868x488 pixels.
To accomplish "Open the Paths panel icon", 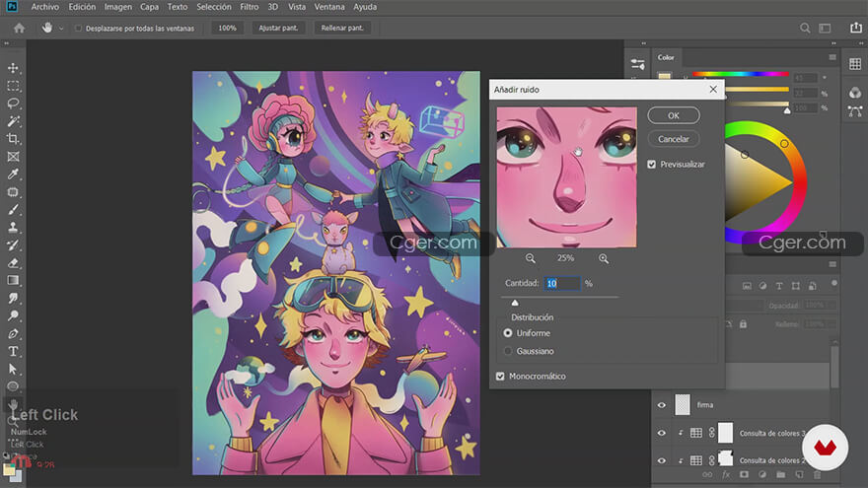I will 855,111.
